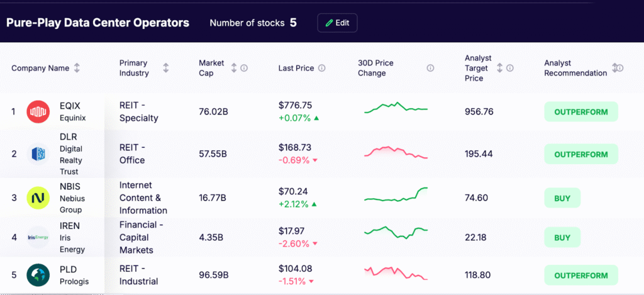Click market cap value 16.77B
Image resolution: width=644 pixels, height=295 pixels.
[213, 198]
